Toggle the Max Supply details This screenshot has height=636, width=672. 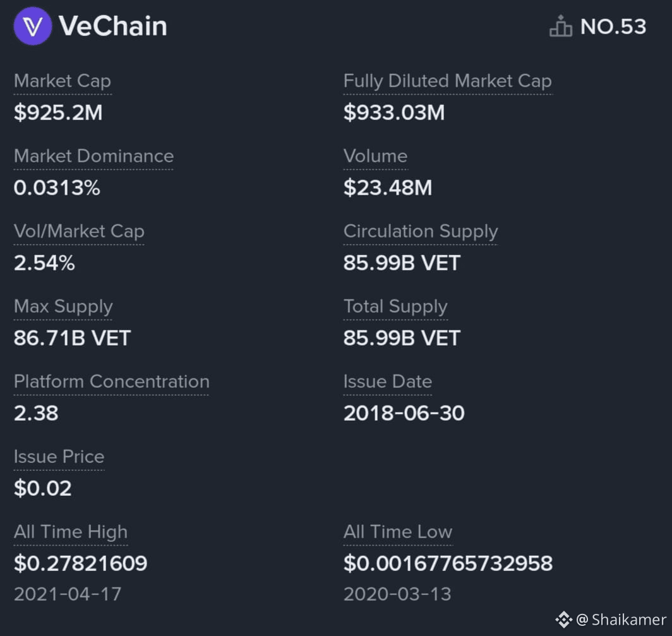click(63, 306)
